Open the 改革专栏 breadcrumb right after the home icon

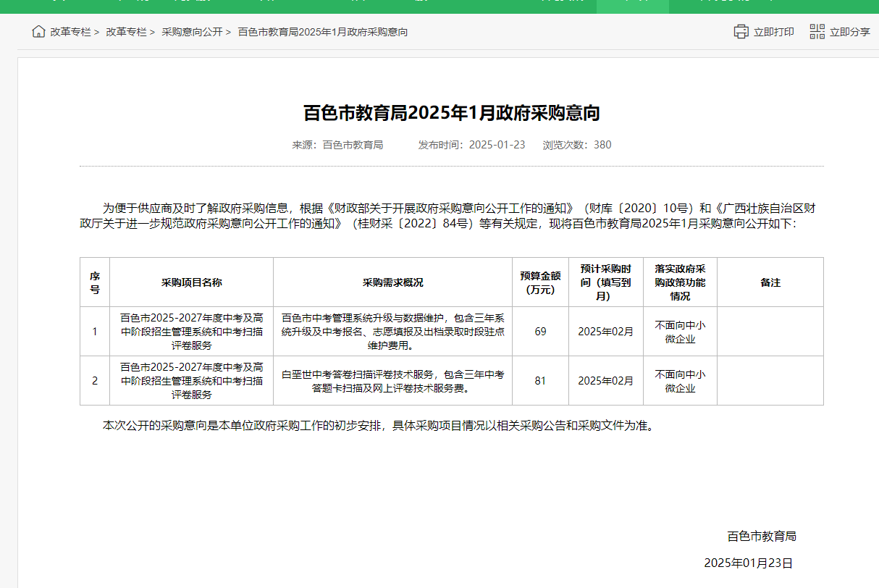pyautogui.click(x=70, y=32)
